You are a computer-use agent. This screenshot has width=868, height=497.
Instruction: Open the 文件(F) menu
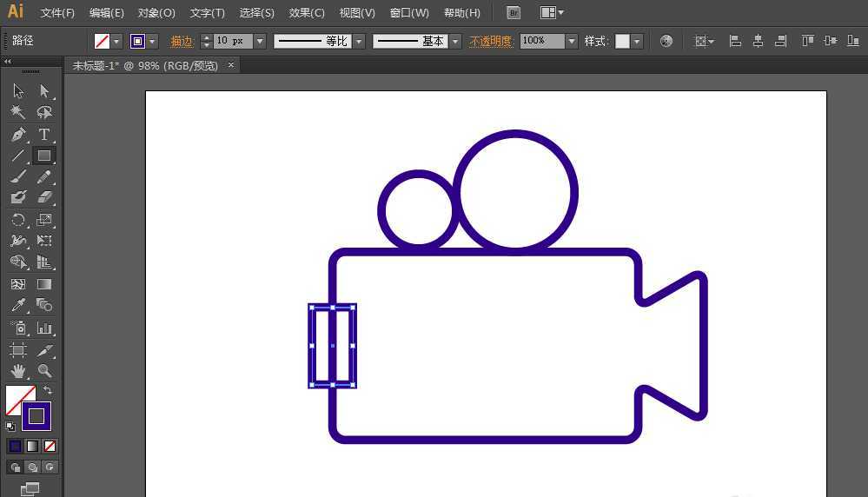click(57, 13)
